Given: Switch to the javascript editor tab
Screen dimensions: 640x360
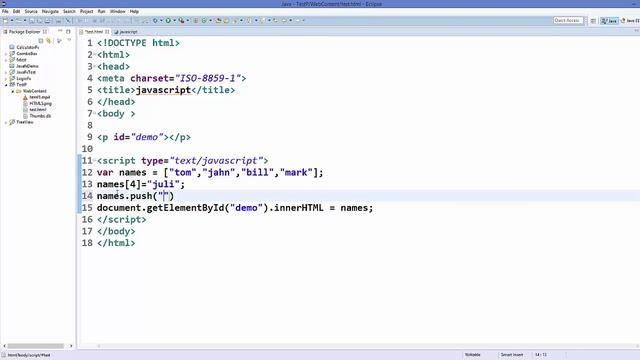Looking at the screenshot, I should pyautogui.click(x=126, y=31).
